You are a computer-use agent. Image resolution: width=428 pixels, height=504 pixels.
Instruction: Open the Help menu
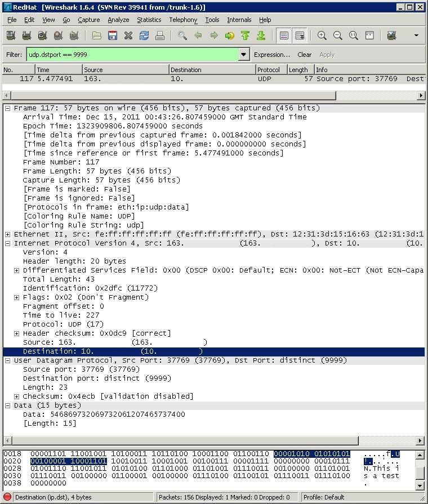265,20
